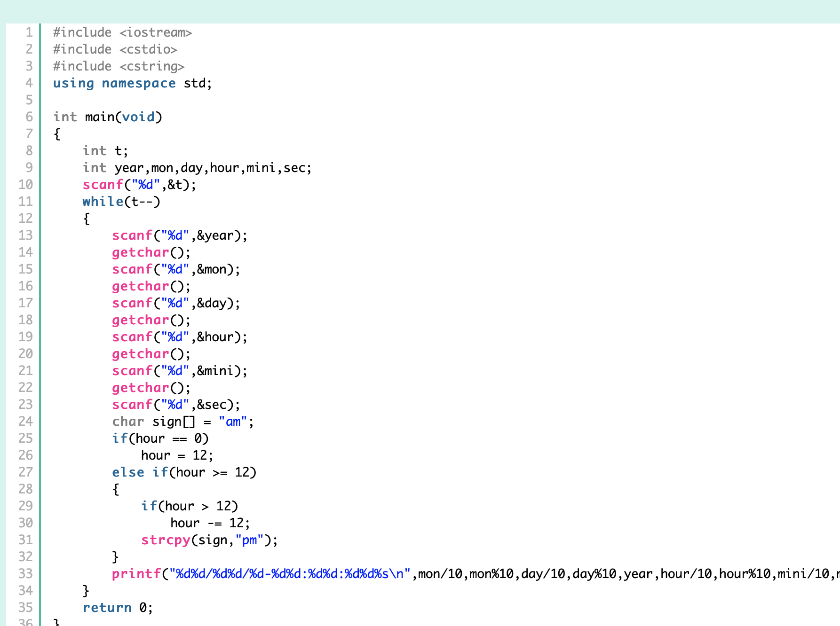Click opening brace on line 28
Screen dimensions: 840x626
pos(116,490)
